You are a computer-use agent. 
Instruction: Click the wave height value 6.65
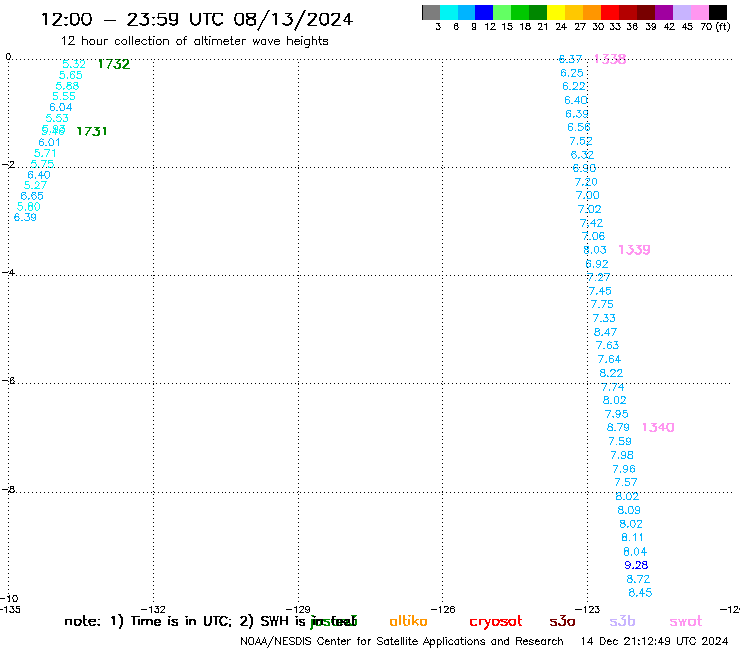tap(32, 196)
